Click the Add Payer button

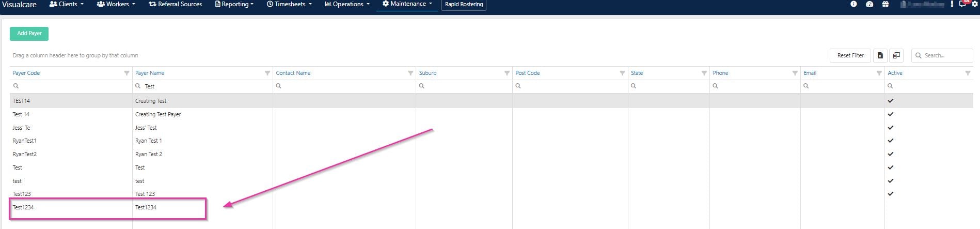29,34
